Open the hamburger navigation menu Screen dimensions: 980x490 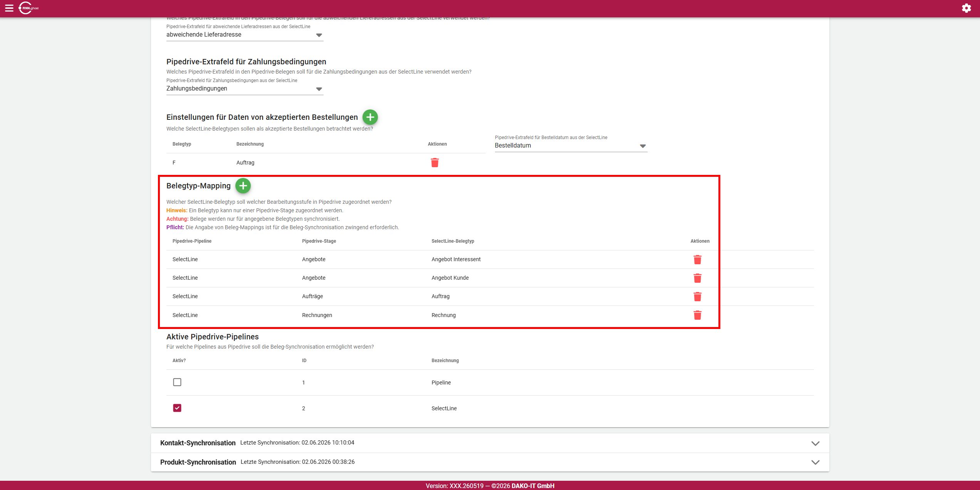[9, 8]
